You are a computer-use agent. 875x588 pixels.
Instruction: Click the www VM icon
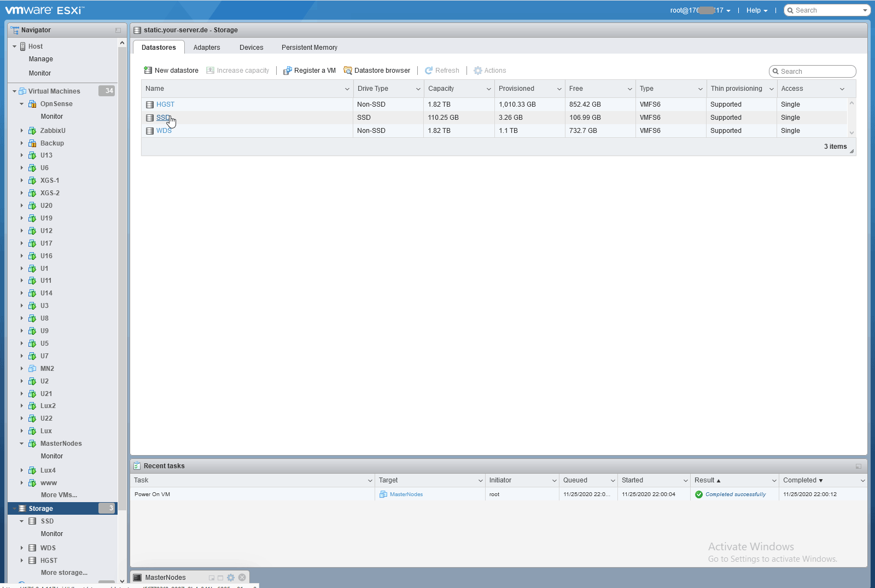pos(32,483)
